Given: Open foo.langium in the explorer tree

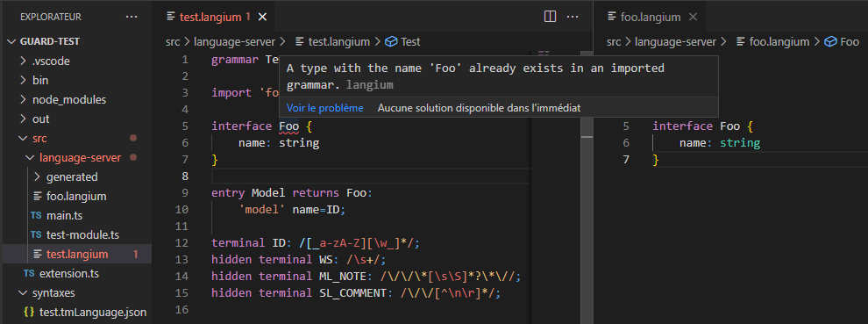Looking at the screenshot, I should [x=76, y=197].
